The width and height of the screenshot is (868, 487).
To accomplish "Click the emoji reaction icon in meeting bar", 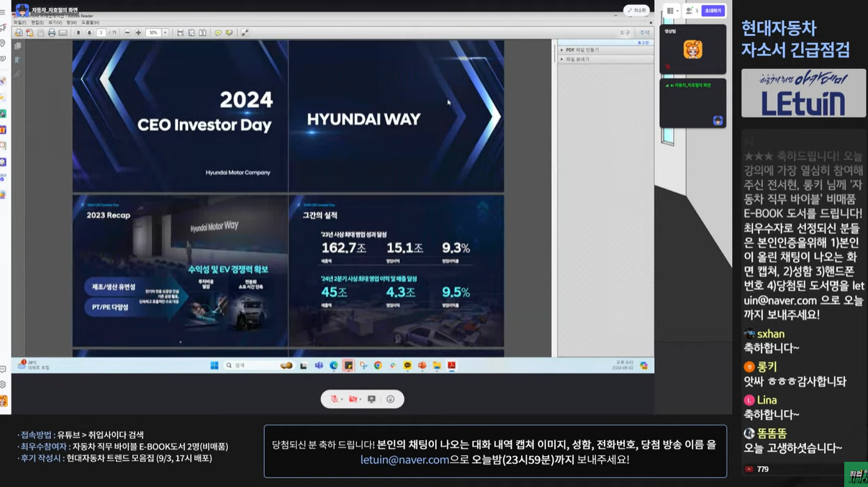I will [x=390, y=399].
